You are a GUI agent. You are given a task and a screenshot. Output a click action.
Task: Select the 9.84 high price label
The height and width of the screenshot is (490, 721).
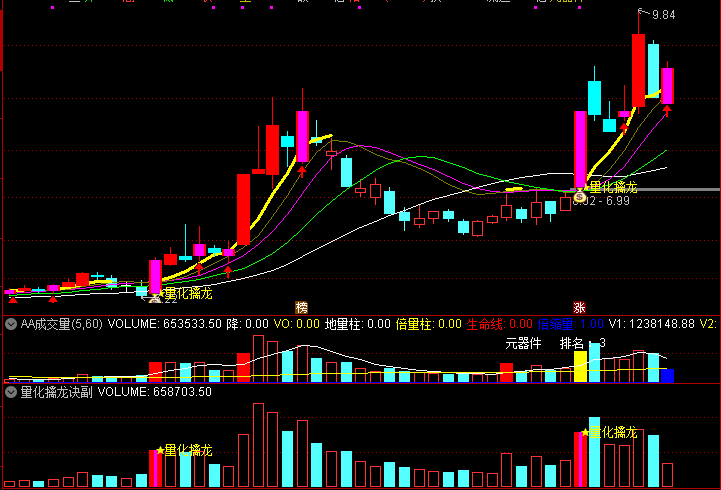click(664, 15)
